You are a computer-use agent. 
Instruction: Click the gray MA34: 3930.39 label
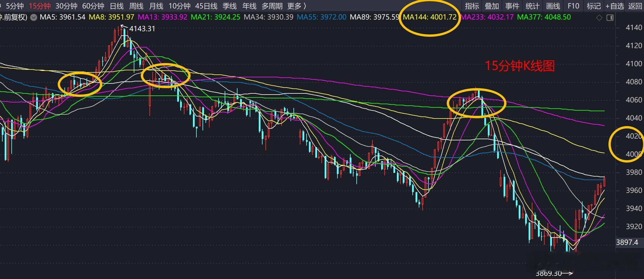[x=269, y=17]
